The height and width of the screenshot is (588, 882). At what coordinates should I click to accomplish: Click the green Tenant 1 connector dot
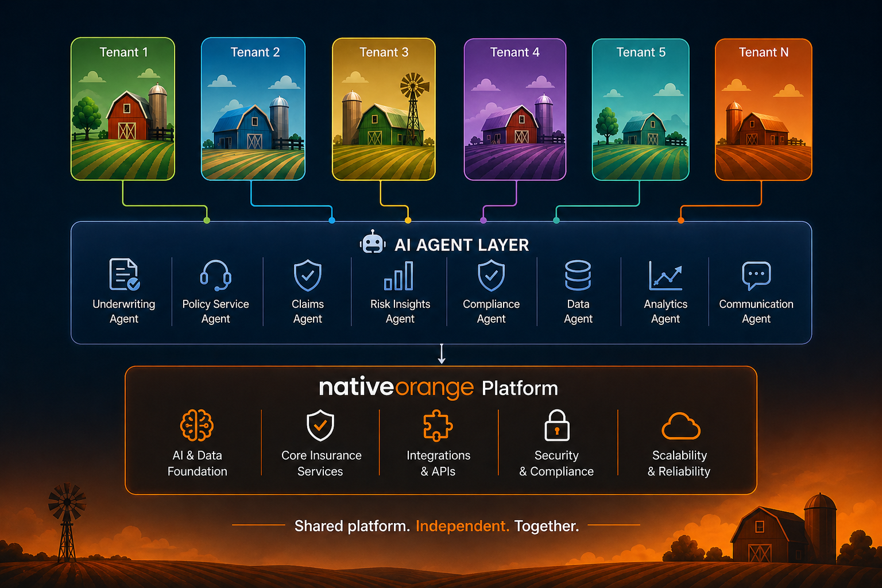pyautogui.click(x=207, y=220)
